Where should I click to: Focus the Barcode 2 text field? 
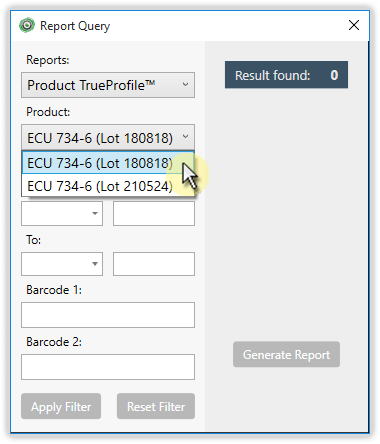tap(108, 367)
